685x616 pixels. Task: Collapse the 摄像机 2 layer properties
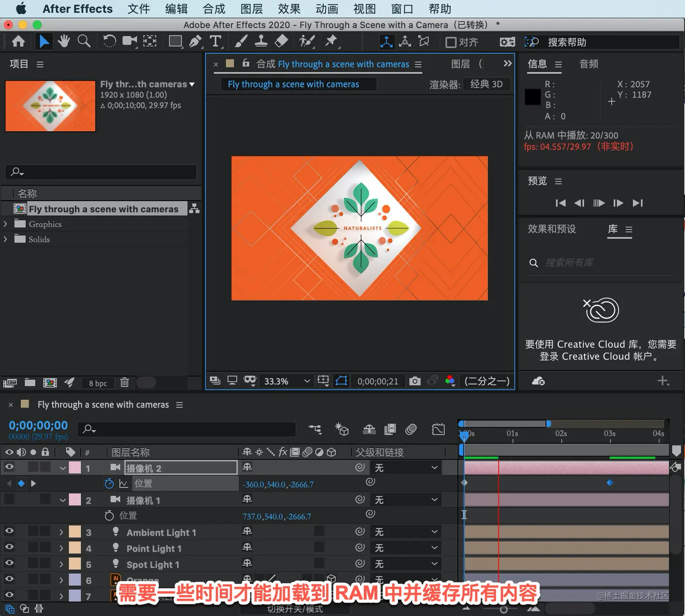pyautogui.click(x=63, y=468)
